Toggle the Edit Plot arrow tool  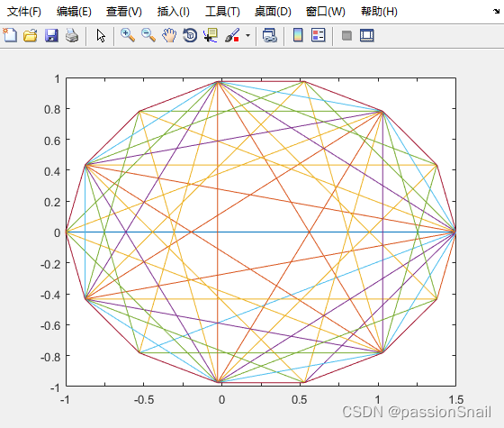pyautogui.click(x=101, y=35)
